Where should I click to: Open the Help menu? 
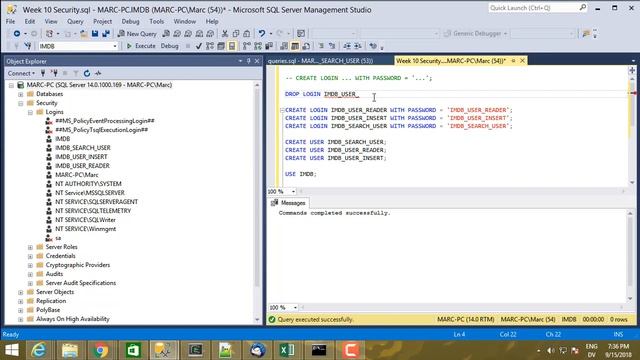coord(212,21)
